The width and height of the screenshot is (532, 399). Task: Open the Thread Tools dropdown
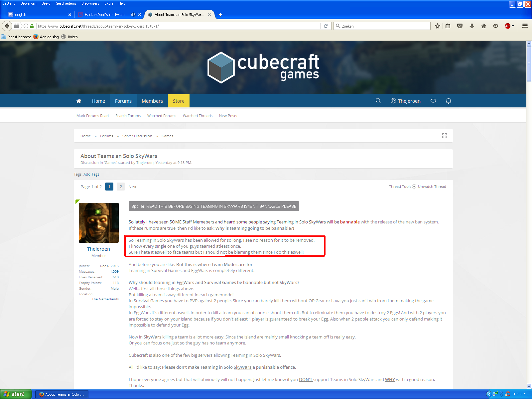pyautogui.click(x=402, y=187)
